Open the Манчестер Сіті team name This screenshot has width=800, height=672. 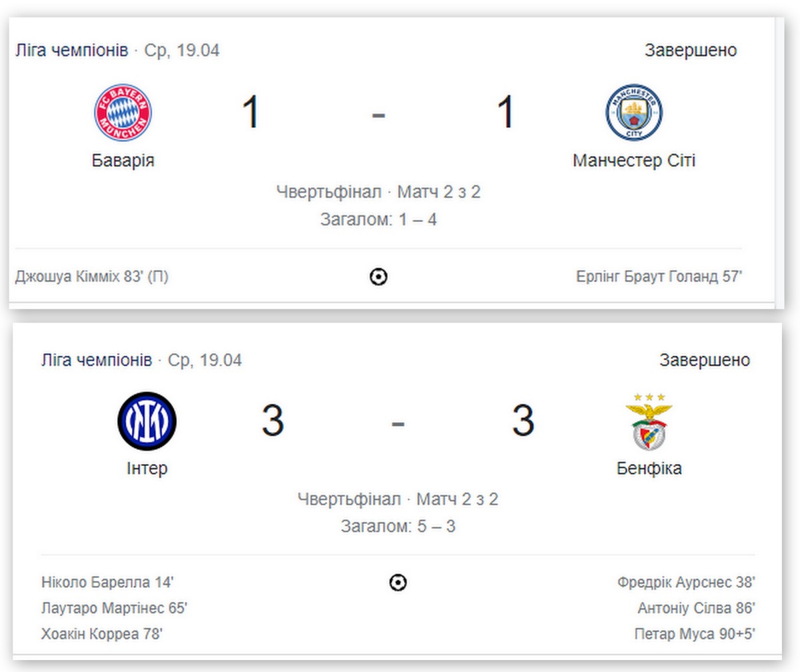coord(634,161)
